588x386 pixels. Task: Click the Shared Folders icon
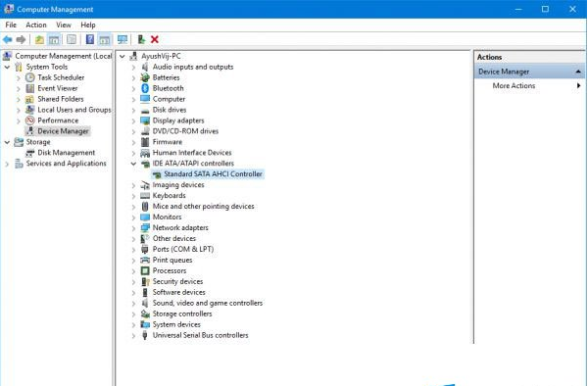pyautogui.click(x=29, y=99)
